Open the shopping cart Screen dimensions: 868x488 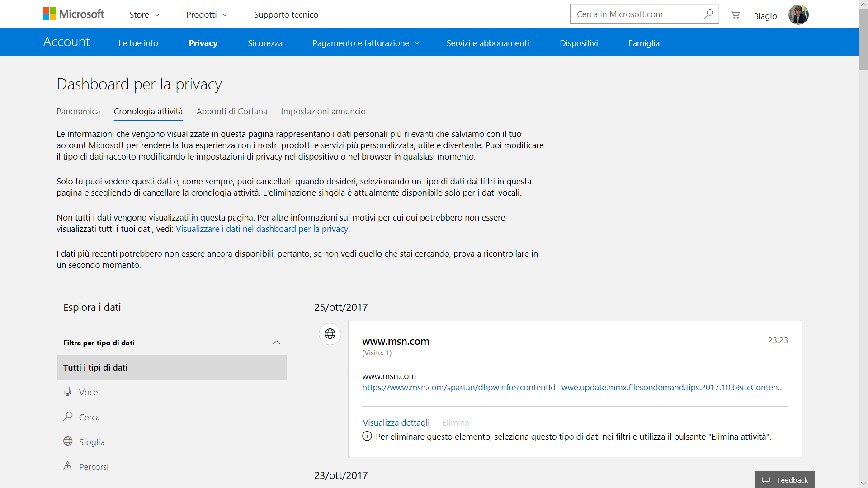[736, 15]
